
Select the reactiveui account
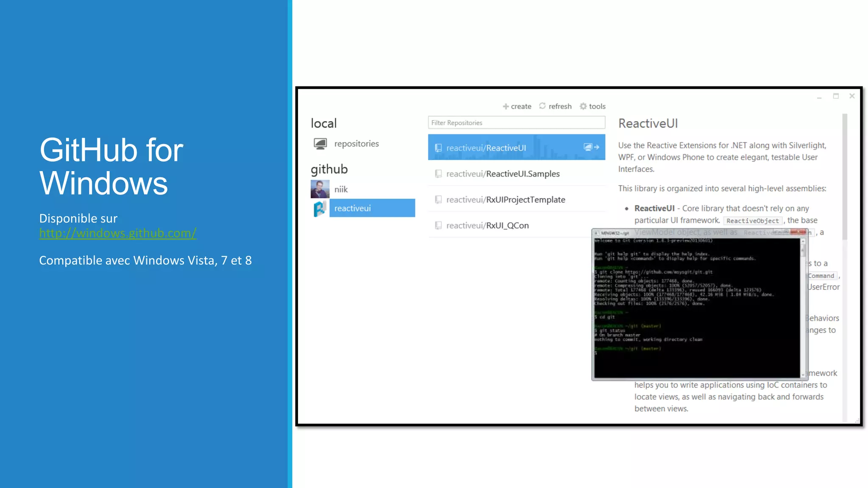coord(372,208)
